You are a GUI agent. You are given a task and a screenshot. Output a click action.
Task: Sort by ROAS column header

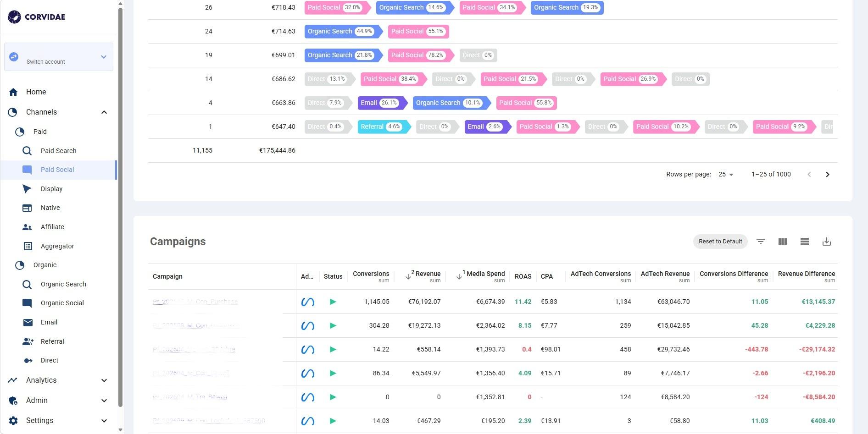(x=523, y=276)
